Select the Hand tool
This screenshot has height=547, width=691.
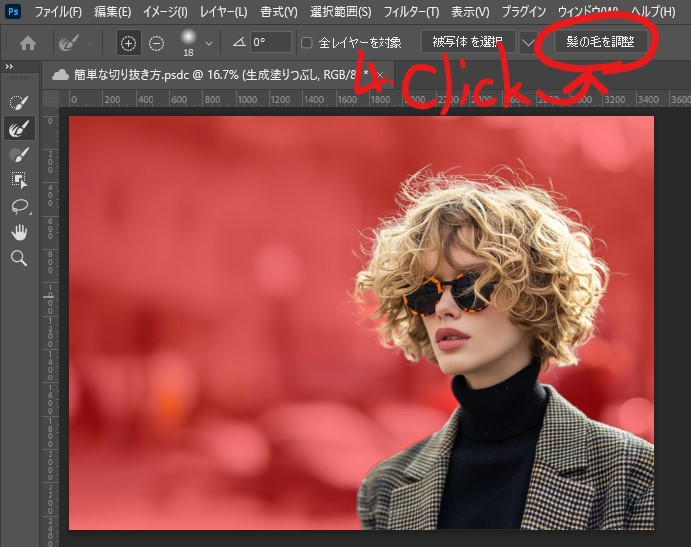coord(19,232)
